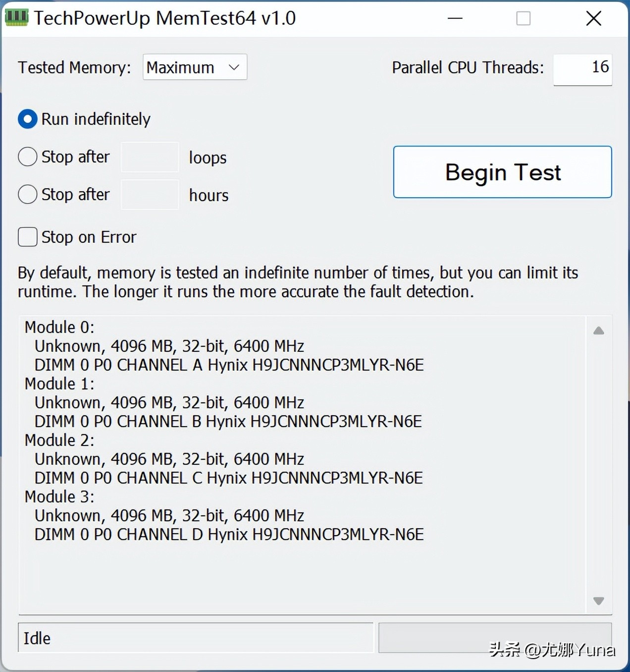The width and height of the screenshot is (630, 672).
Task: Click the CHANNEL A Hynix DIMM line
Action: (229, 365)
